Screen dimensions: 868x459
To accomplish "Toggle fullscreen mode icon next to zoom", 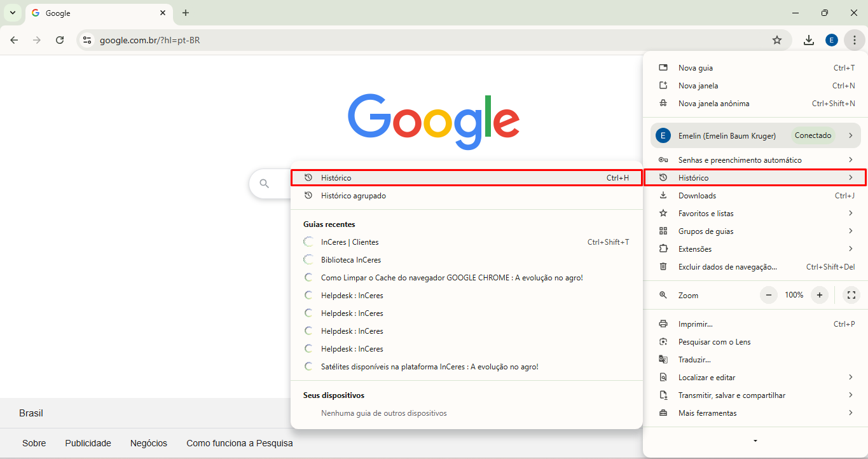I will pyautogui.click(x=851, y=295).
